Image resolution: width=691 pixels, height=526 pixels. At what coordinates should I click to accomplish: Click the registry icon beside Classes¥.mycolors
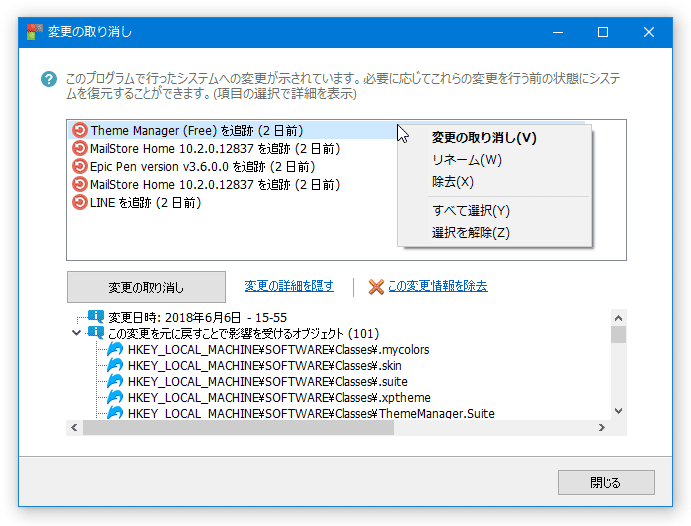[x=115, y=349]
